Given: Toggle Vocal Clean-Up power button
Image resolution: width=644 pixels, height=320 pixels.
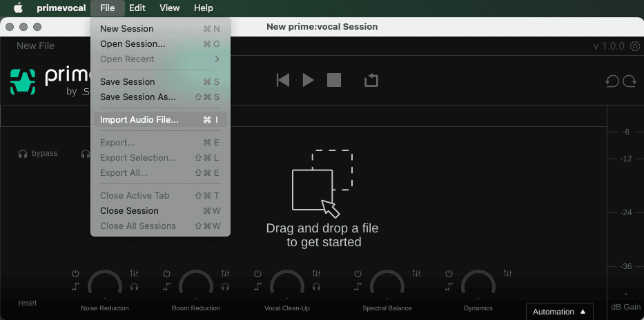Looking at the screenshot, I should point(257,273).
